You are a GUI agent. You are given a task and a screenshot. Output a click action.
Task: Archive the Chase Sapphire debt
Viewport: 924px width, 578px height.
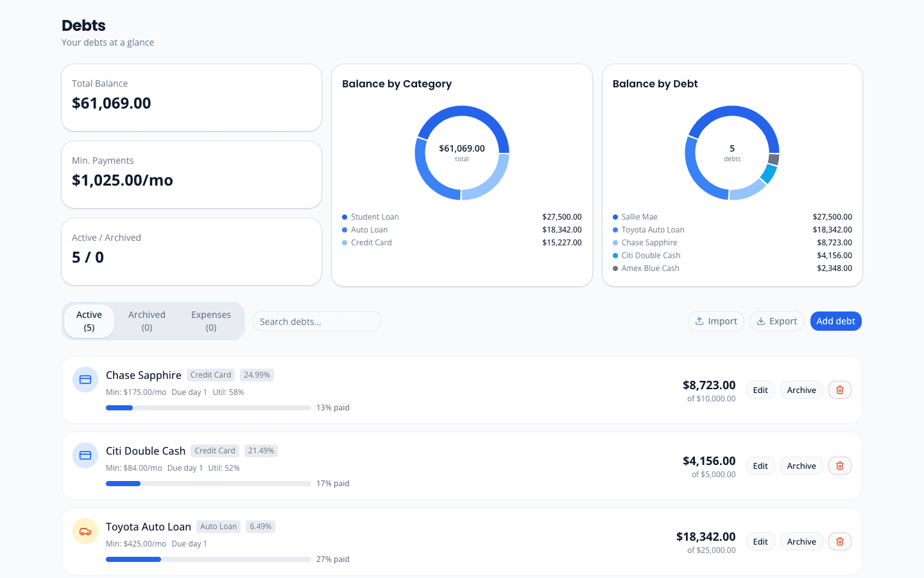[801, 390]
